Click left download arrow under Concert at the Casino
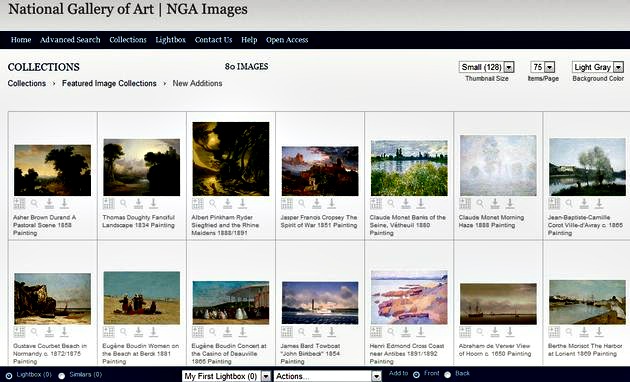630x382 pixels. [x=227, y=332]
